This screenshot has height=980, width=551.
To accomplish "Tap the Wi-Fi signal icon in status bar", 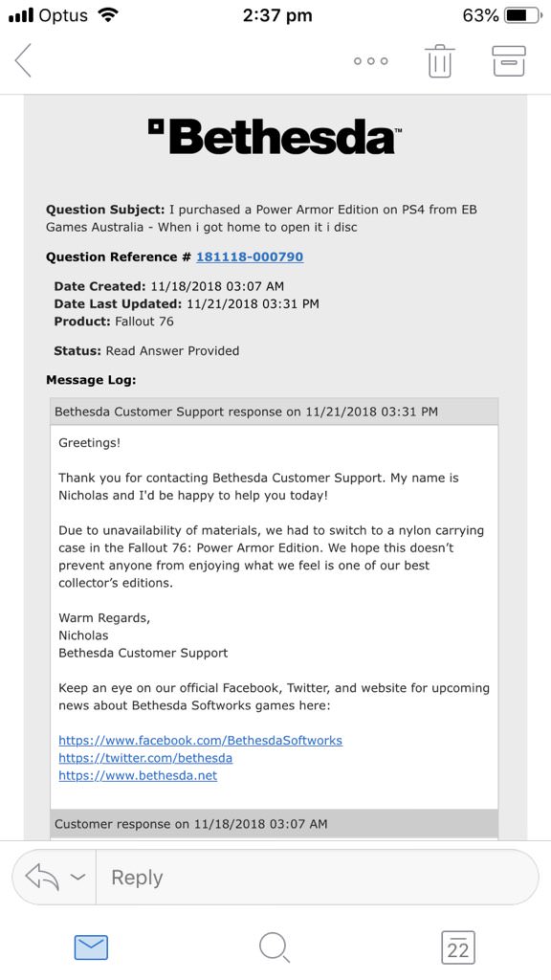I will click(109, 15).
